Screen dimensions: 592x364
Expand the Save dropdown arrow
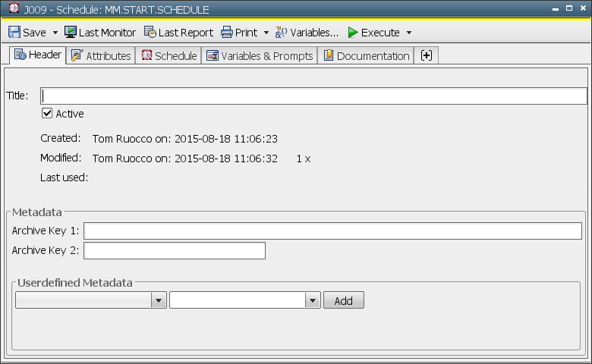[x=55, y=33]
